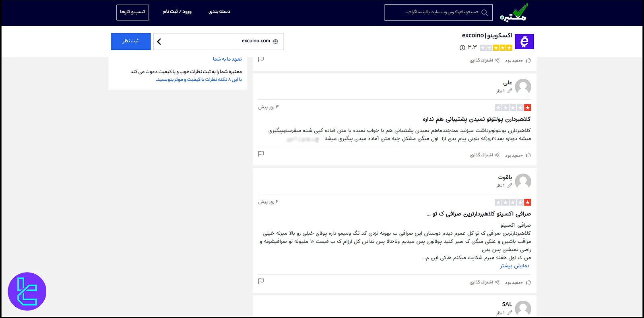Flag یاقوت's review with the report icon
Screen dimensions: 644x318
click(261, 281)
